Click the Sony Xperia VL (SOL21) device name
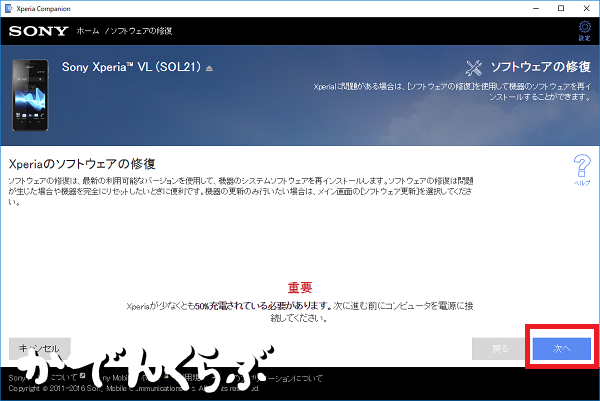600x401 pixels. [131, 67]
